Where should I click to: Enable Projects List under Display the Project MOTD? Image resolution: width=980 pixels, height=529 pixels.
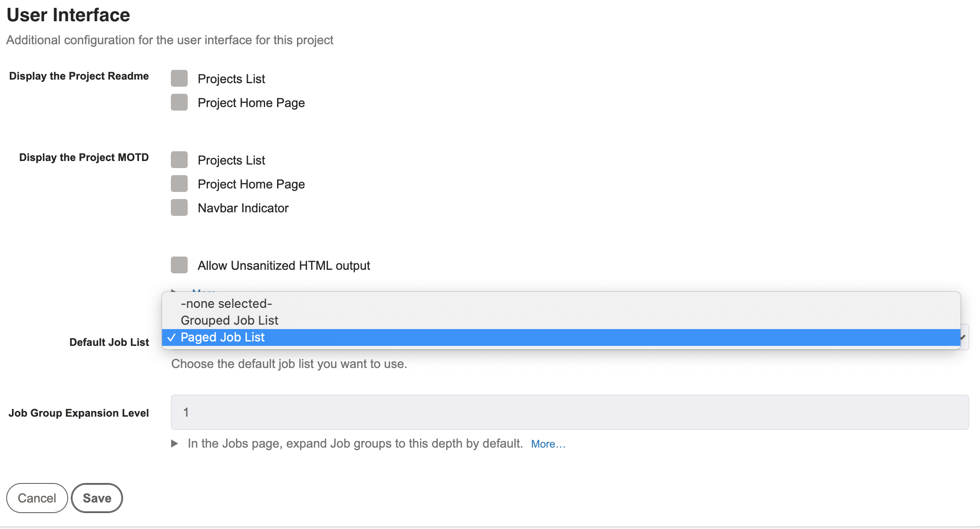coord(179,160)
